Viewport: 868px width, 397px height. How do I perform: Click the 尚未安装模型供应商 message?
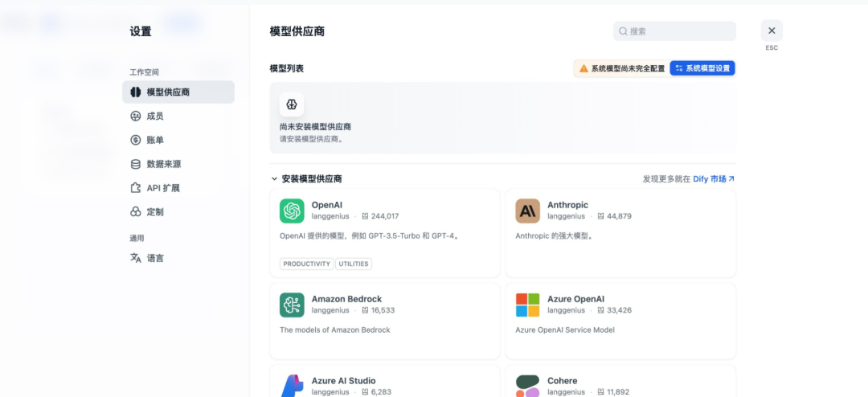point(315,127)
